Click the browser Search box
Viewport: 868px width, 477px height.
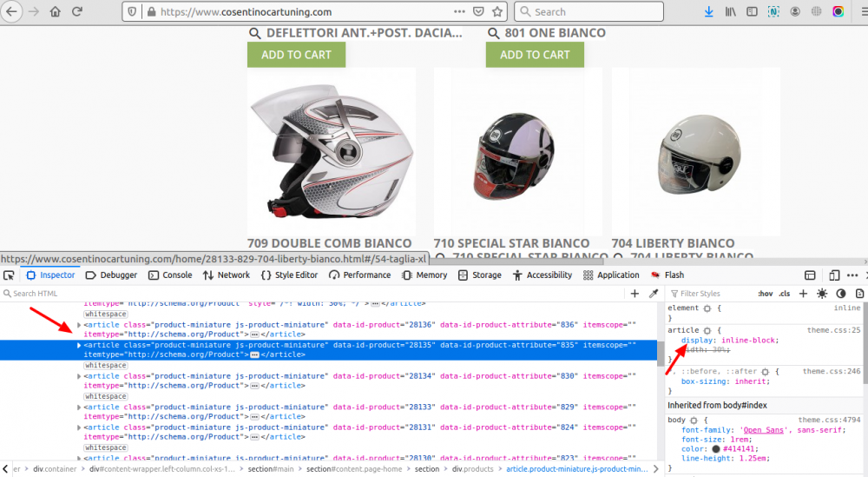tap(589, 11)
